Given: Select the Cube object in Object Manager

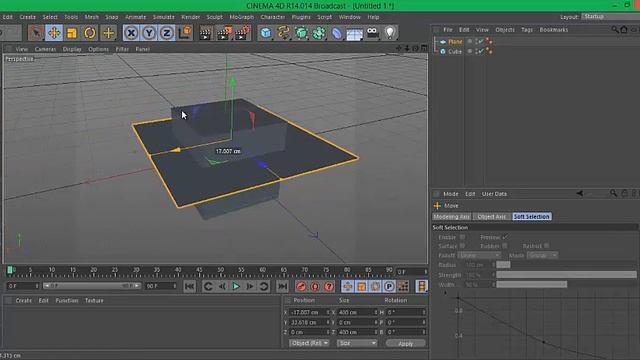Looking at the screenshot, I should [x=455, y=51].
